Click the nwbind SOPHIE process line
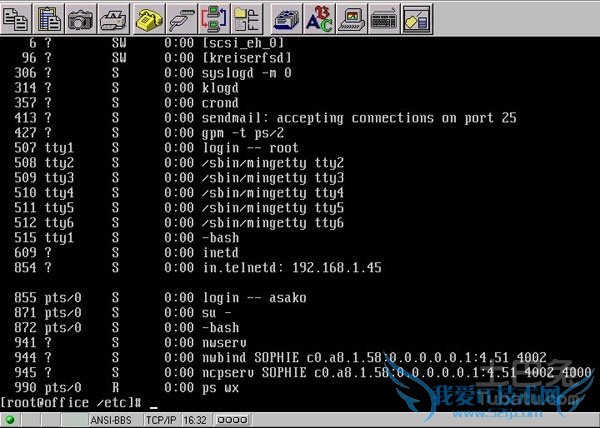Viewport: 600px width, 428px height. pos(280,357)
